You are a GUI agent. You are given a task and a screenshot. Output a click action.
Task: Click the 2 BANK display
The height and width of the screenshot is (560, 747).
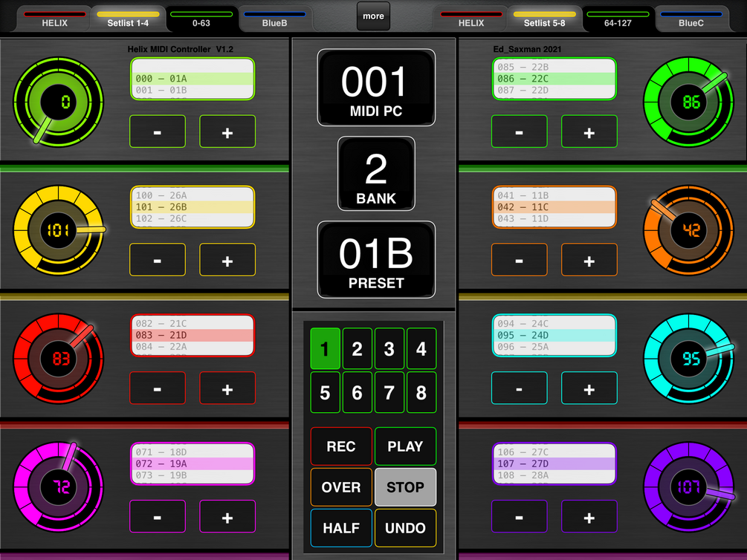click(376, 174)
